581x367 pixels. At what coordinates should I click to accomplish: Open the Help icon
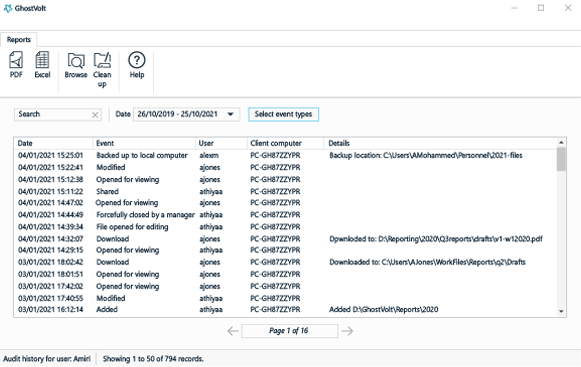pos(137,65)
